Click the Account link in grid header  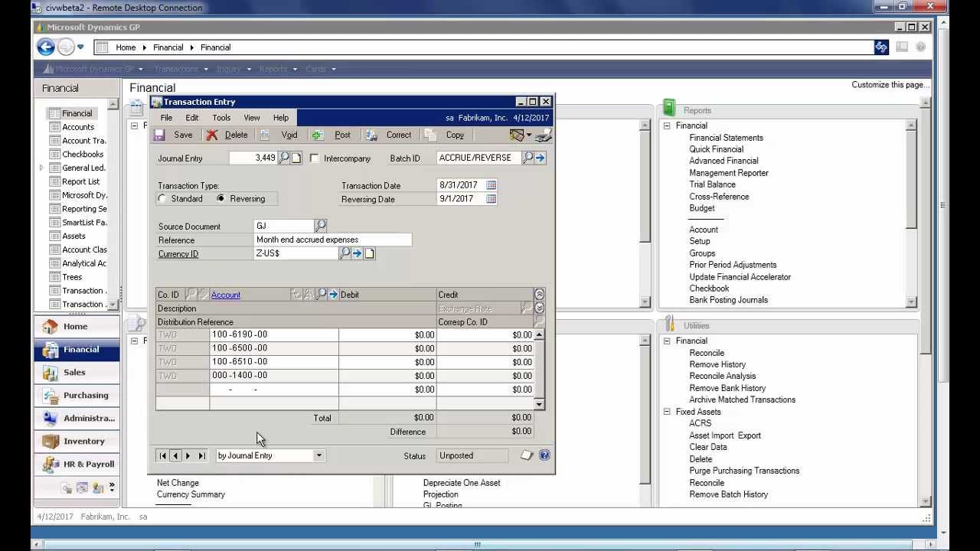[226, 295]
